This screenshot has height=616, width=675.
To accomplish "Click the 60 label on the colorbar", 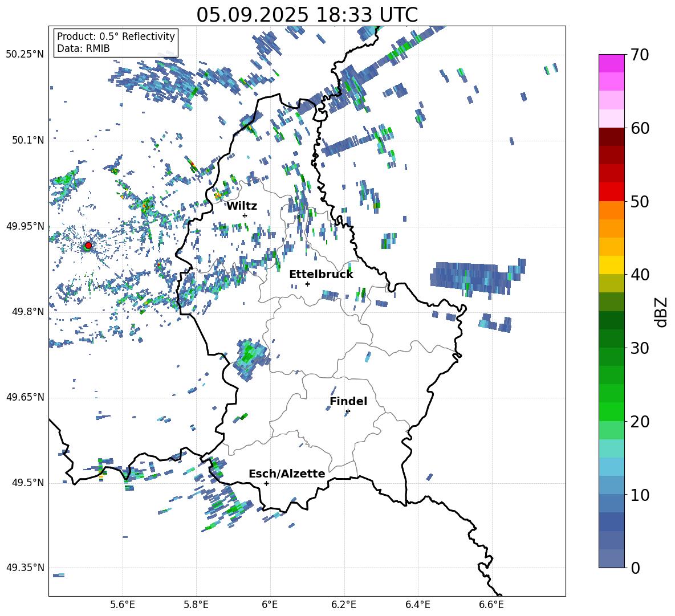I will tap(639, 128).
